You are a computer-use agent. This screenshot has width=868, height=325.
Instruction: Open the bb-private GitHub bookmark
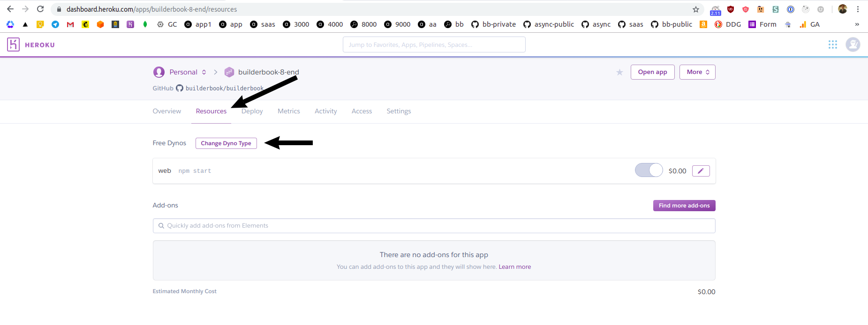point(493,24)
